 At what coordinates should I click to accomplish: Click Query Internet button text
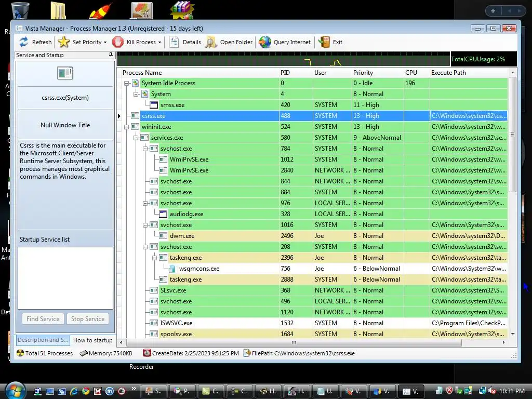pyautogui.click(x=292, y=42)
